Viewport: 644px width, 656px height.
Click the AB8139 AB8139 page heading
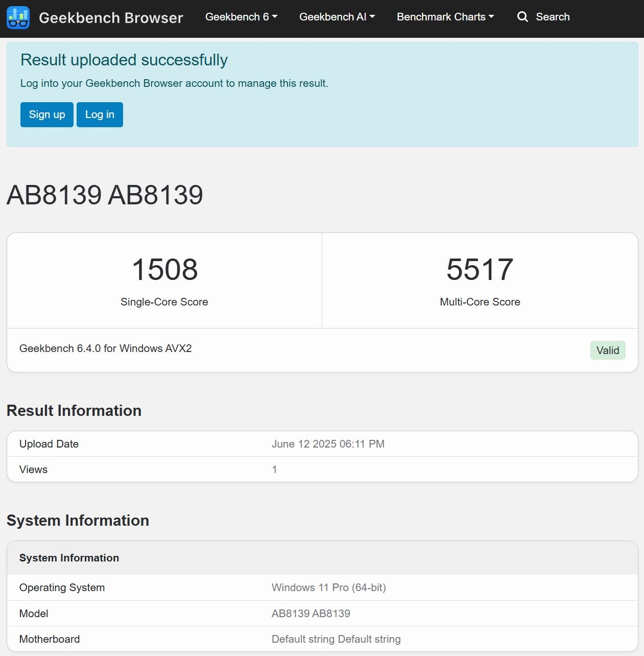click(105, 195)
